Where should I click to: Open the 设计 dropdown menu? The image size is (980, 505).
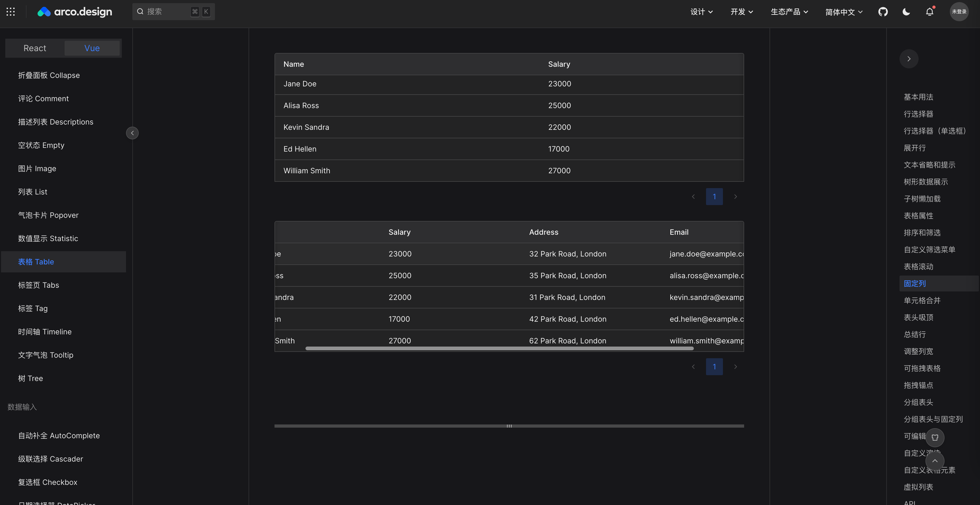point(702,12)
